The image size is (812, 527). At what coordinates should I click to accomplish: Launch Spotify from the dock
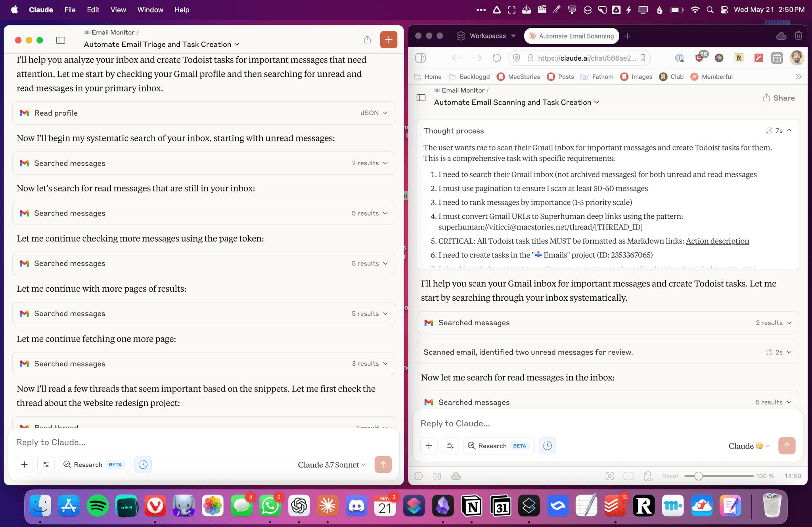[98, 506]
